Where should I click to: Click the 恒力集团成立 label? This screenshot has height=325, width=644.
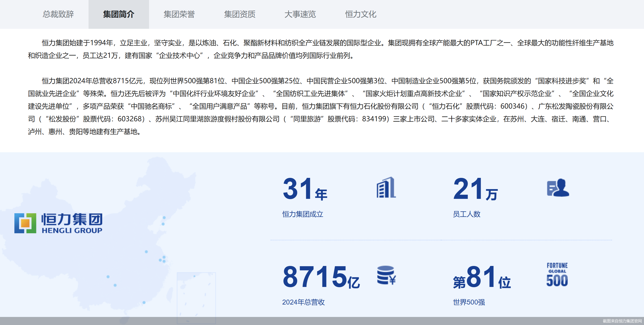coord(302,214)
